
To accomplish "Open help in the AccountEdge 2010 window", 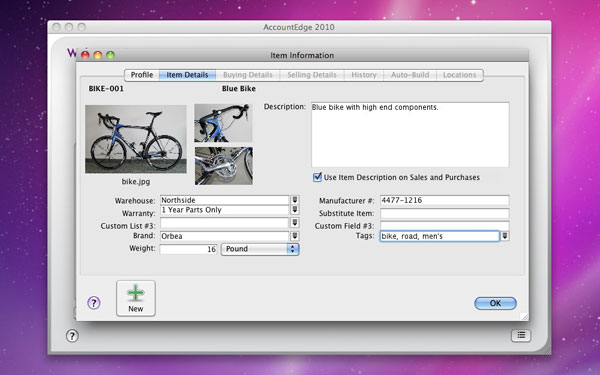I will tap(72, 336).
